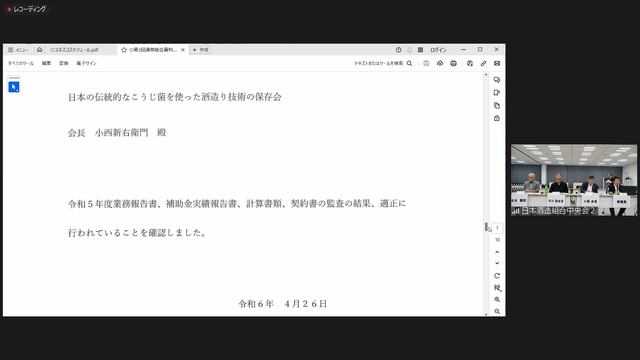Open the 変換 convert toolbar item
The height and width of the screenshot is (360, 640).
click(x=64, y=63)
